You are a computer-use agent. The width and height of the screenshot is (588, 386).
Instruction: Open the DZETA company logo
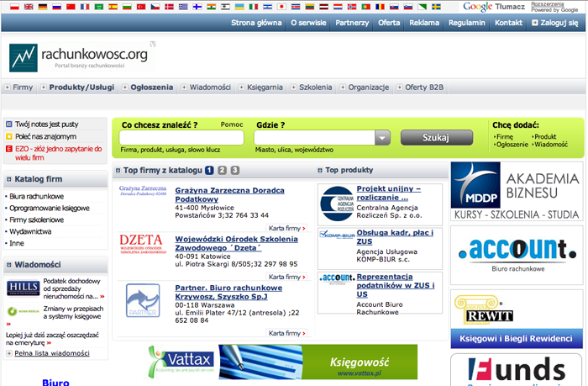tap(143, 244)
